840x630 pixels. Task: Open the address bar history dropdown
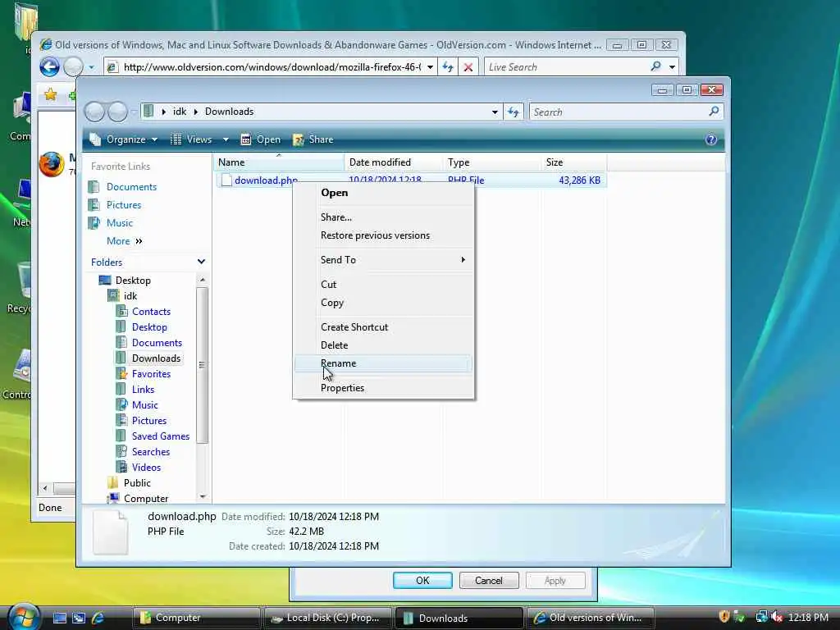tap(495, 112)
